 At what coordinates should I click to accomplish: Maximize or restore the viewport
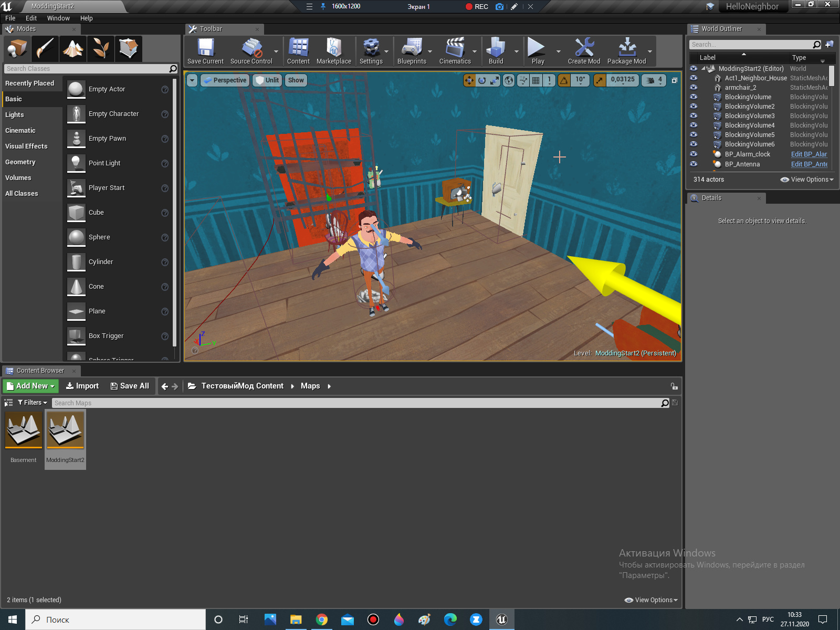click(675, 80)
